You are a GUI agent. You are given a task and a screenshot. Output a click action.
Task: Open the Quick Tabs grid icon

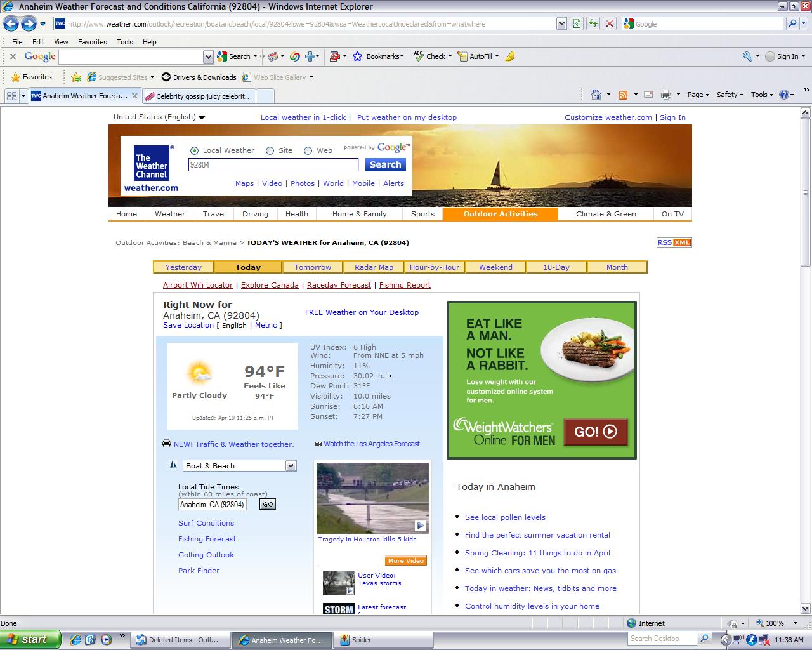pyautogui.click(x=11, y=96)
